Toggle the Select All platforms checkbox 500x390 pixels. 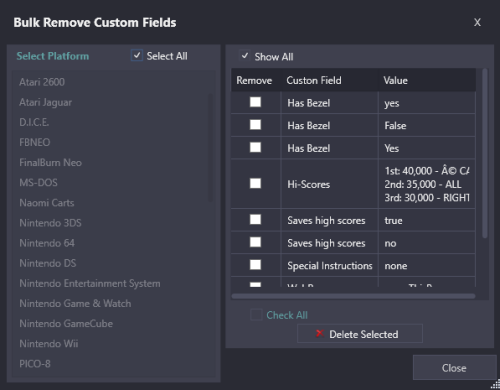pos(137,56)
